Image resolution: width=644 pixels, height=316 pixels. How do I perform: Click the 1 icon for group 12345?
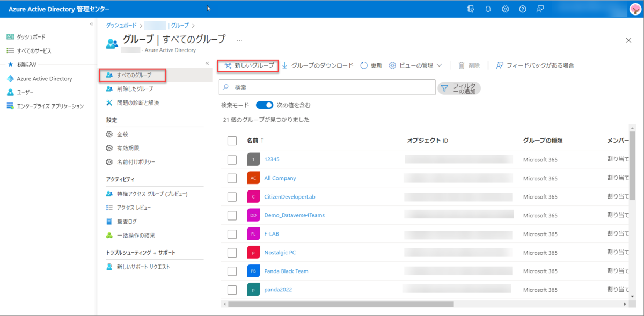pos(253,159)
